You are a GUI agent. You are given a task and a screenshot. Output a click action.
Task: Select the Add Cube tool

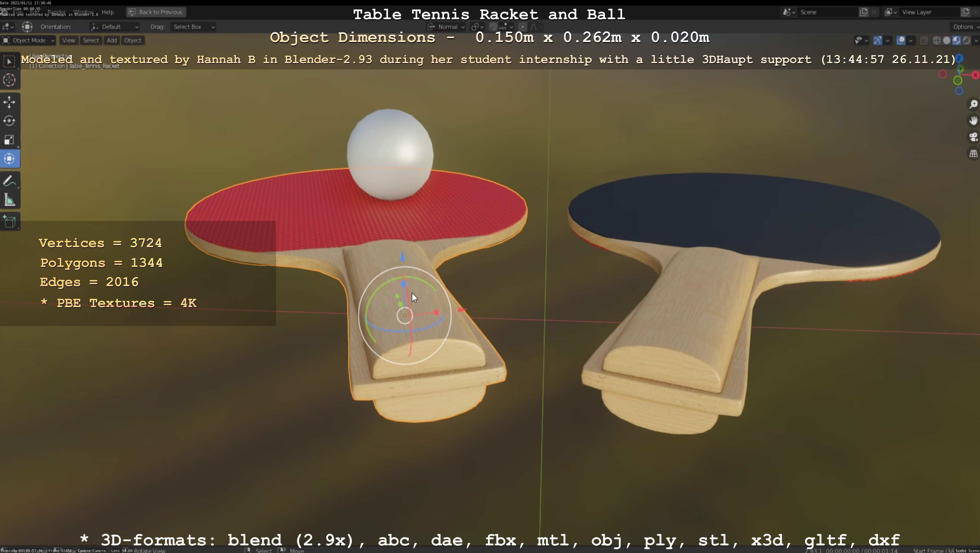click(x=9, y=222)
